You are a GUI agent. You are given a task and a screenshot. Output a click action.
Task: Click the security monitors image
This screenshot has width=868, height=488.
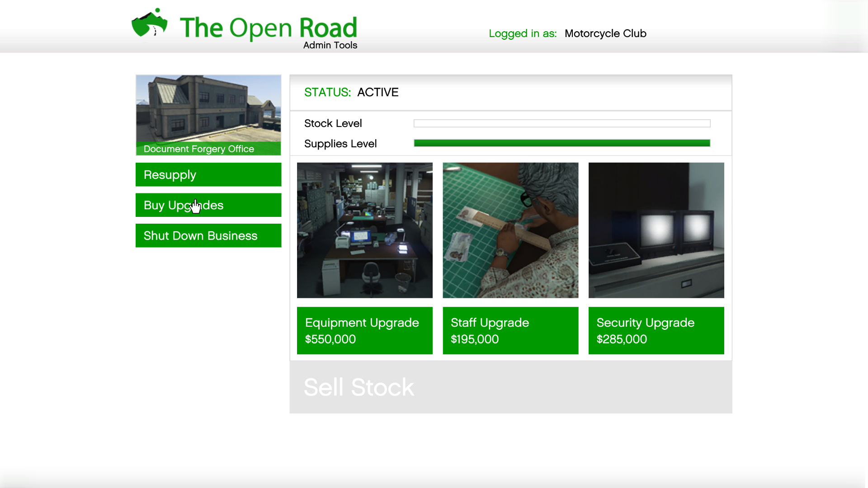click(x=656, y=230)
